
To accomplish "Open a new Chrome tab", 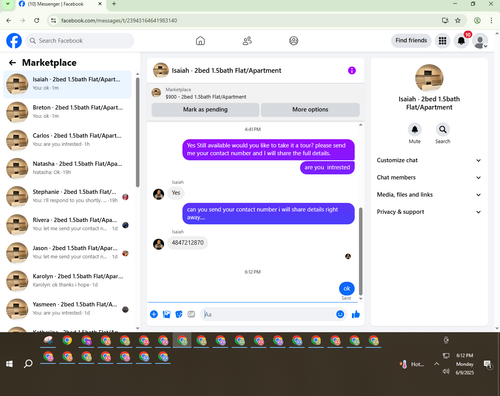I will coord(114,4).
